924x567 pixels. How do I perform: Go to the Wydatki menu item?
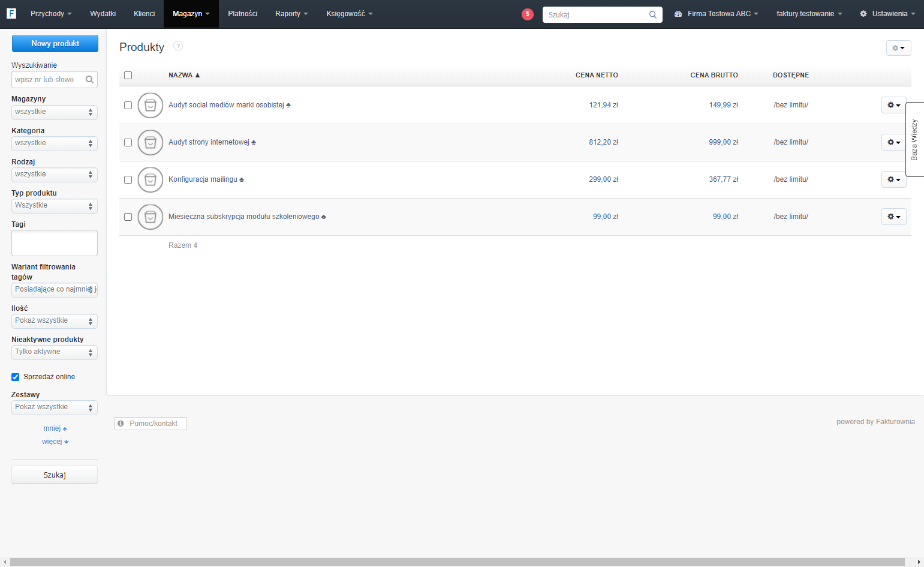tap(103, 14)
